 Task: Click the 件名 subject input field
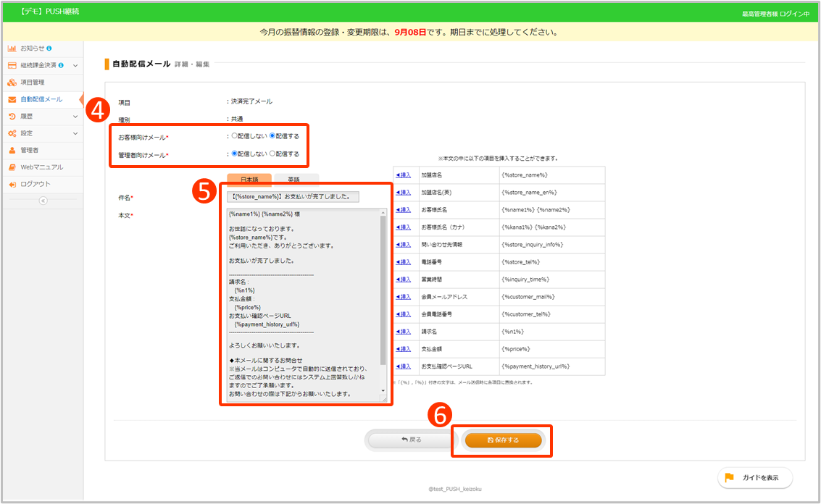click(293, 196)
